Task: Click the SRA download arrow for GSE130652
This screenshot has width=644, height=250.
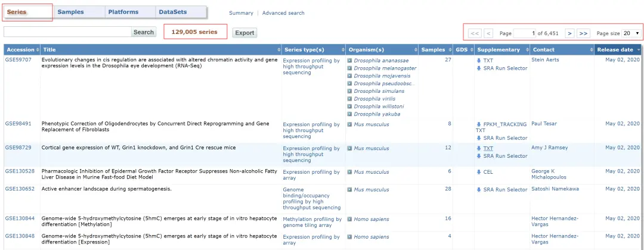Action: 479,190
